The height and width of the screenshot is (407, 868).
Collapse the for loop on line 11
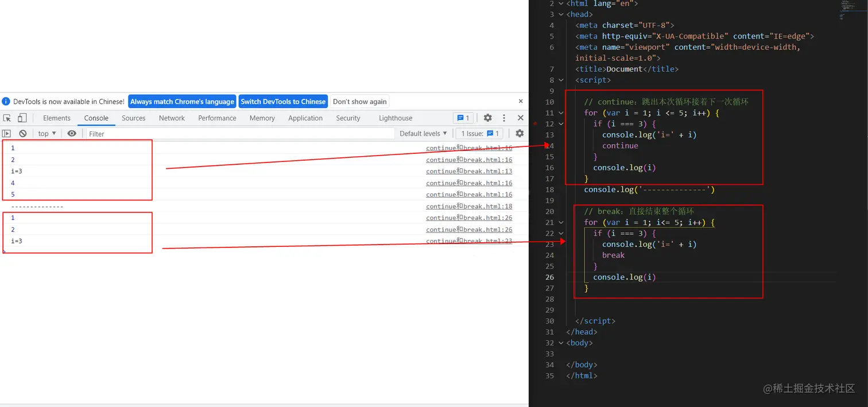561,113
